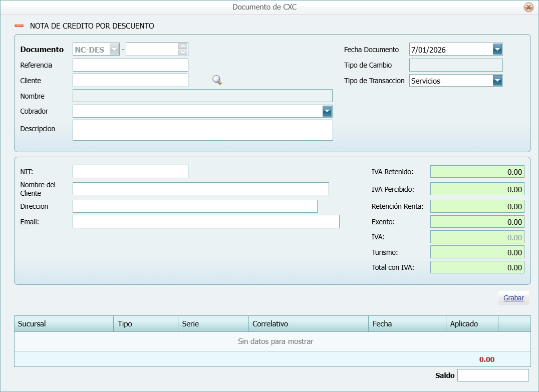Select the NIT input field
Image resolution: width=539 pixels, height=392 pixels.
130,172
